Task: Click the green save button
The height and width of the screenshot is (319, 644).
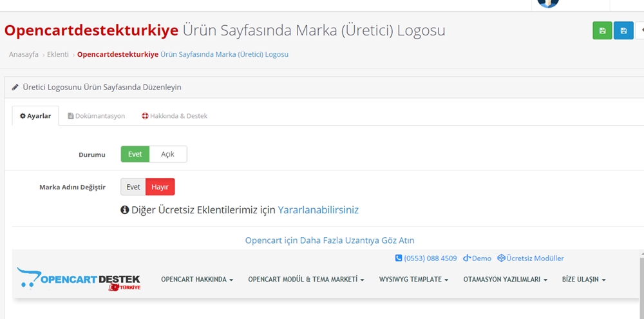Action: point(602,31)
